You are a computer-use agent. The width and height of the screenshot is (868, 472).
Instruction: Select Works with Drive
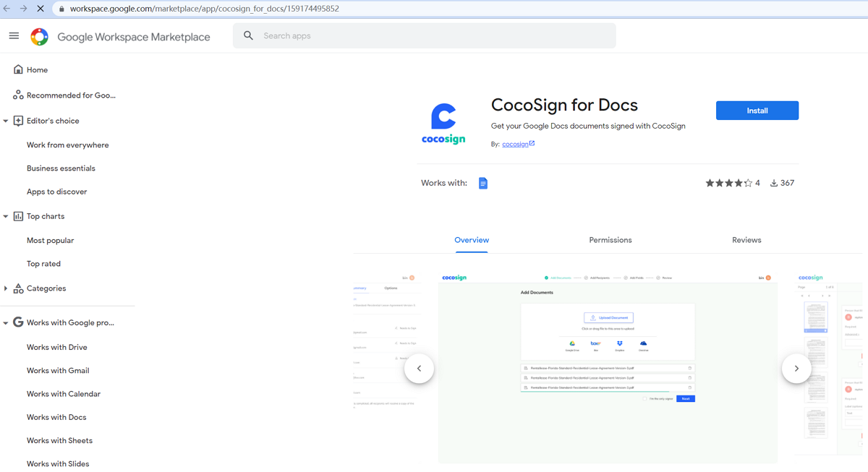56,348
